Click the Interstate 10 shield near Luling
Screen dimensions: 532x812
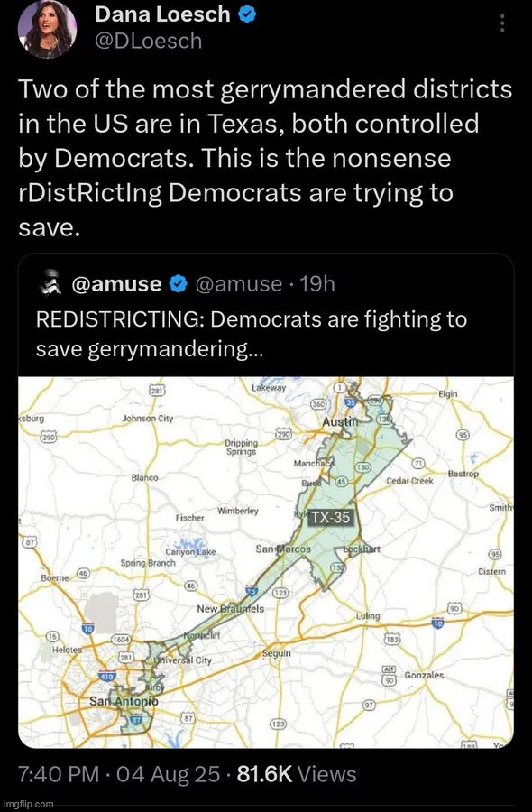(x=437, y=623)
